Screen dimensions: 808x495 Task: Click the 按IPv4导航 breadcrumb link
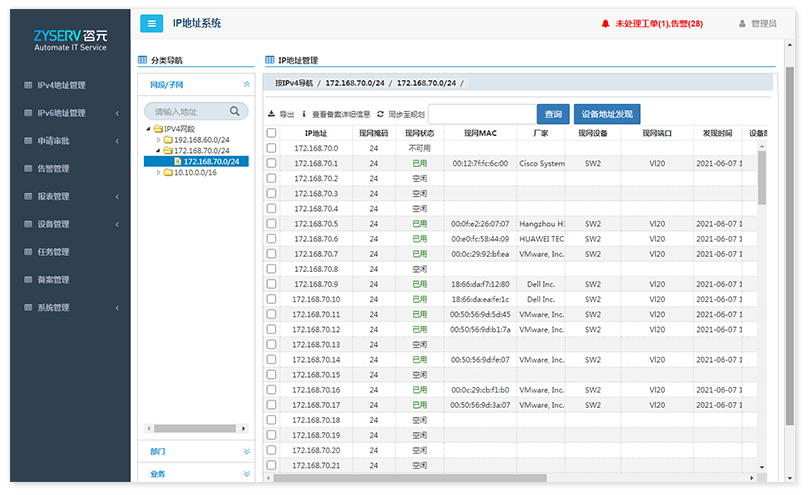[294, 83]
